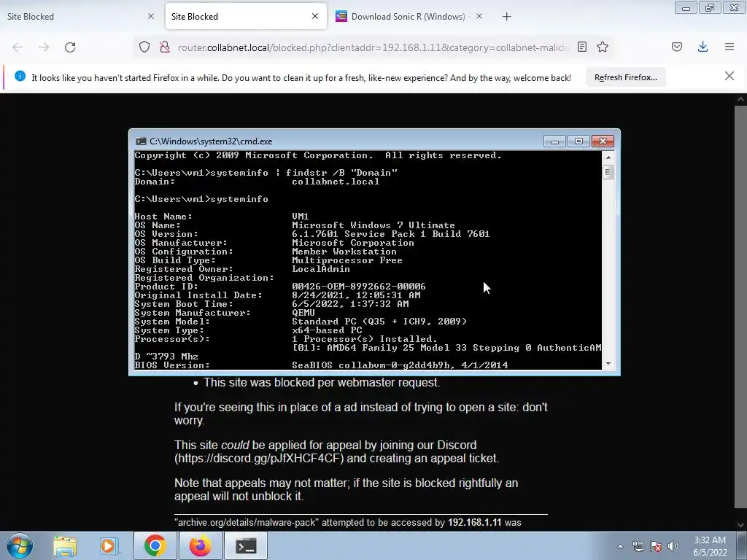The height and width of the screenshot is (560, 747).
Task: Close the first Site Blocked tab
Action: tap(151, 16)
